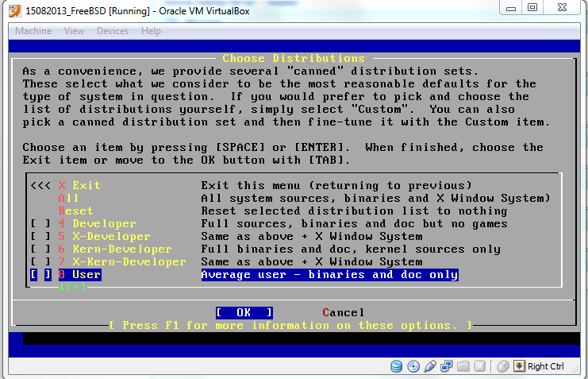Viewport: 588px width, 379px height.
Task: Open the View menu
Action: [x=74, y=31]
